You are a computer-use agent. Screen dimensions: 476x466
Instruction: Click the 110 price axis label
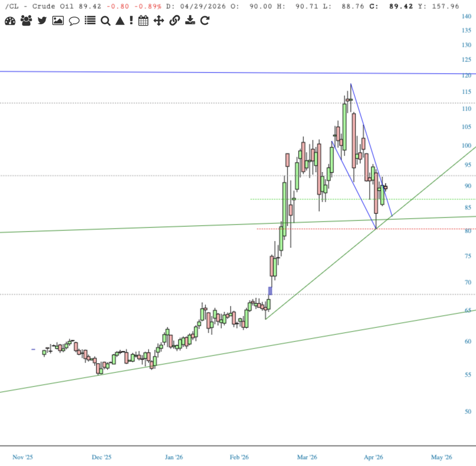[x=466, y=109]
